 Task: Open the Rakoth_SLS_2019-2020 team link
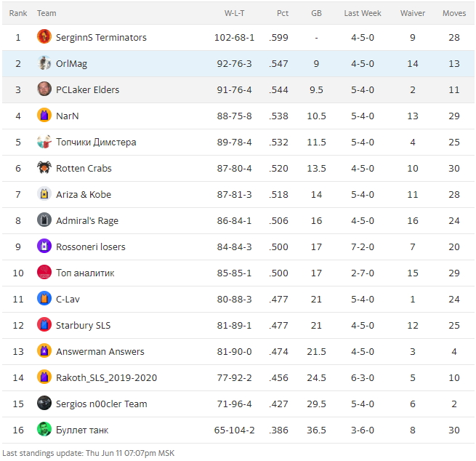click(106, 377)
